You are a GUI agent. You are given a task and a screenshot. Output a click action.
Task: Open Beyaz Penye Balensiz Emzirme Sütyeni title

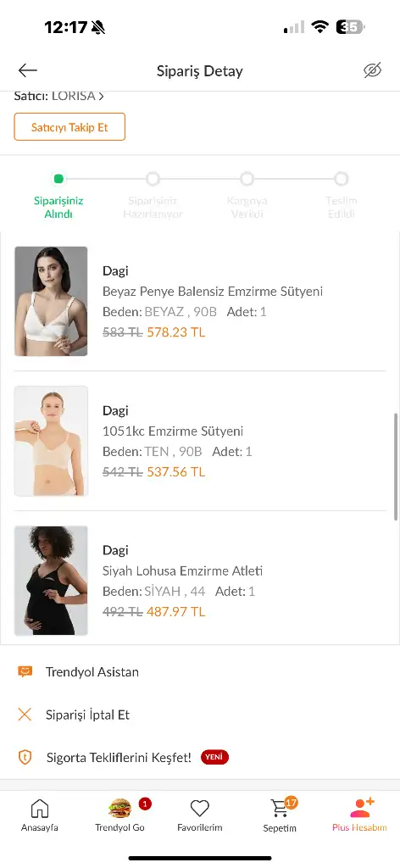(213, 292)
